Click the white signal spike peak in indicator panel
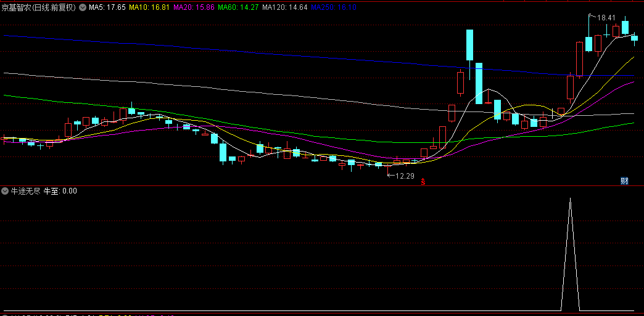The width and height of the screenshot is (644, 316). pos(570,200)
